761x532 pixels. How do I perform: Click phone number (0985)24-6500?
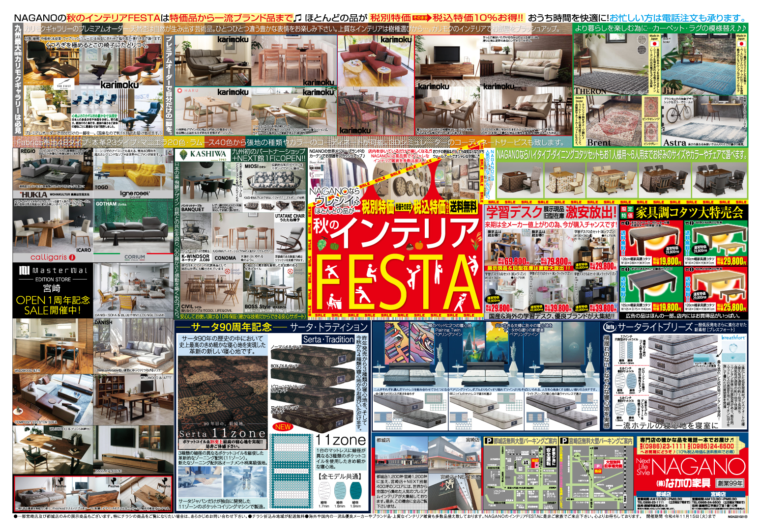713,446
